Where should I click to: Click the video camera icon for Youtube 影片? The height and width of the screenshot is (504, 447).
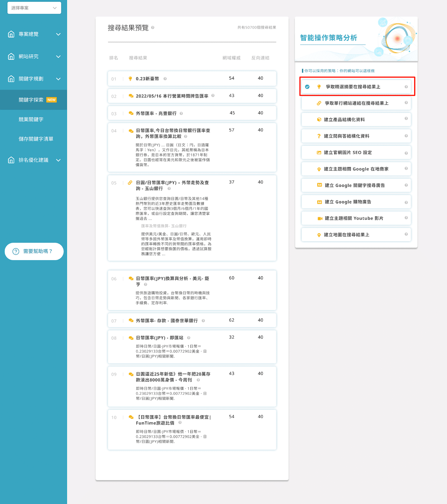click(x=320, y=218)
